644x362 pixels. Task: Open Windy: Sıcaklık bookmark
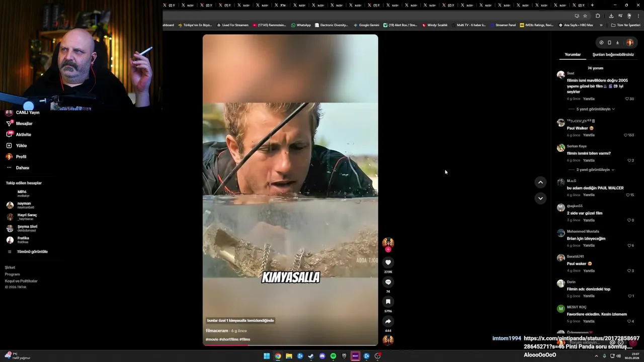click(x=435, y=25)
